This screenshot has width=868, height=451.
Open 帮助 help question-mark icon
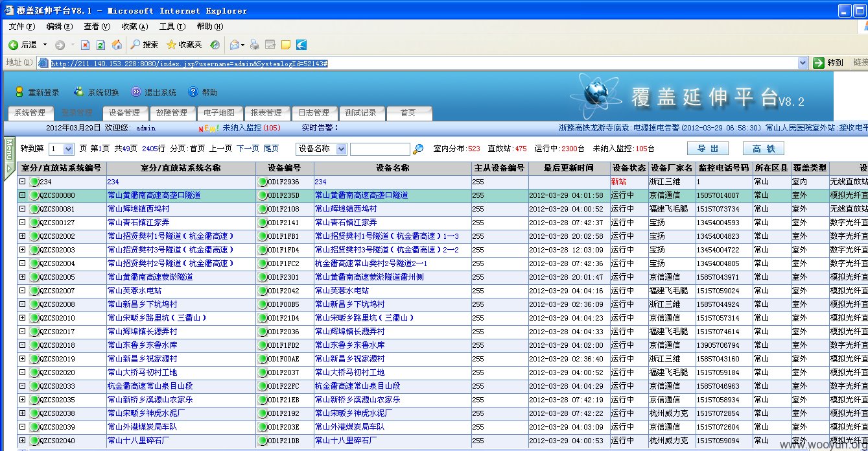(193, 92)
